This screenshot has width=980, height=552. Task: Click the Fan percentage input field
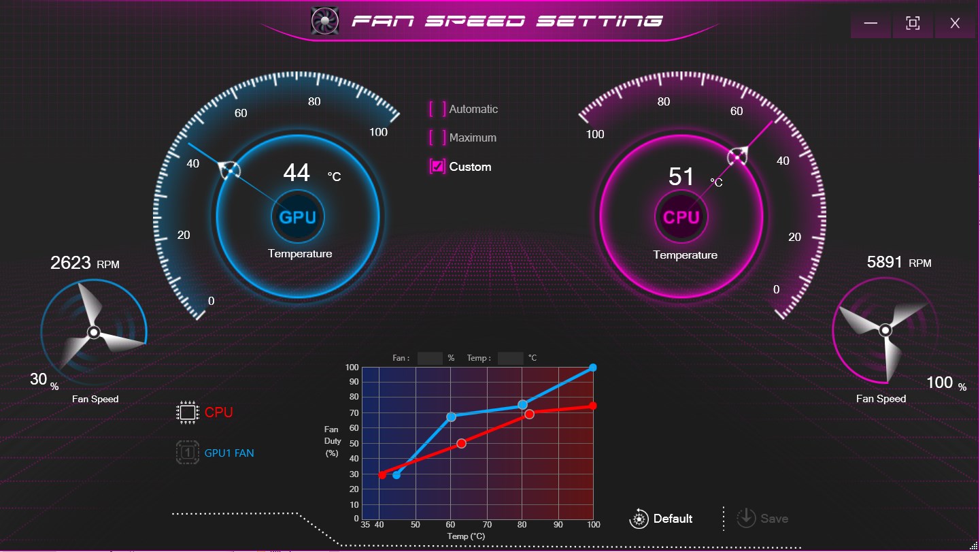pos(430,358)
